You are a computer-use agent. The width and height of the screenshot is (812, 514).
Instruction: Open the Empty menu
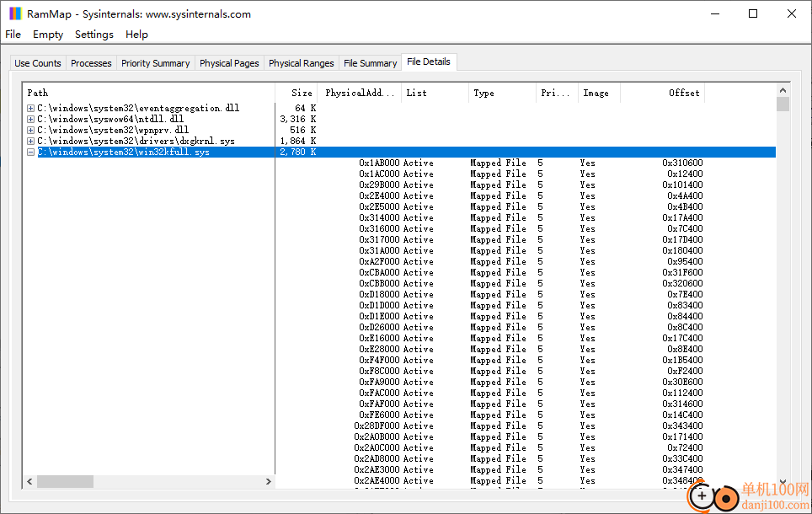[48, 35]
